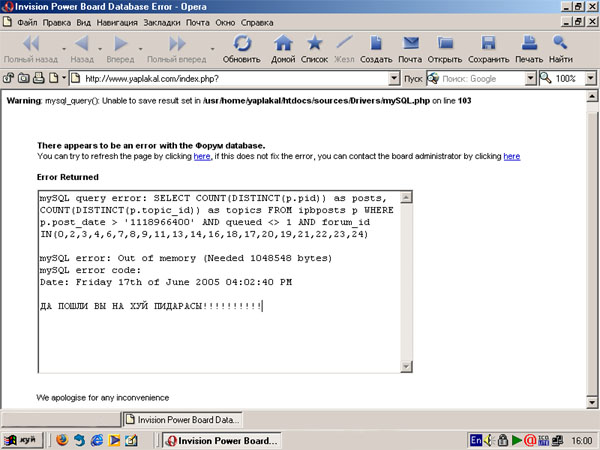Viewport: 600px width, 450px height.
Task: Click the error box scroll up arrow
Action: pyautogui.click(x=406, y=197)
